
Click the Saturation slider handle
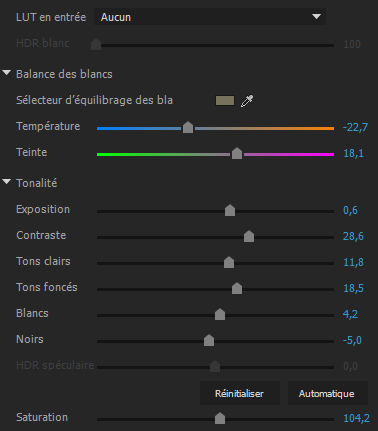pyautogui.click(x=220, y=418)
